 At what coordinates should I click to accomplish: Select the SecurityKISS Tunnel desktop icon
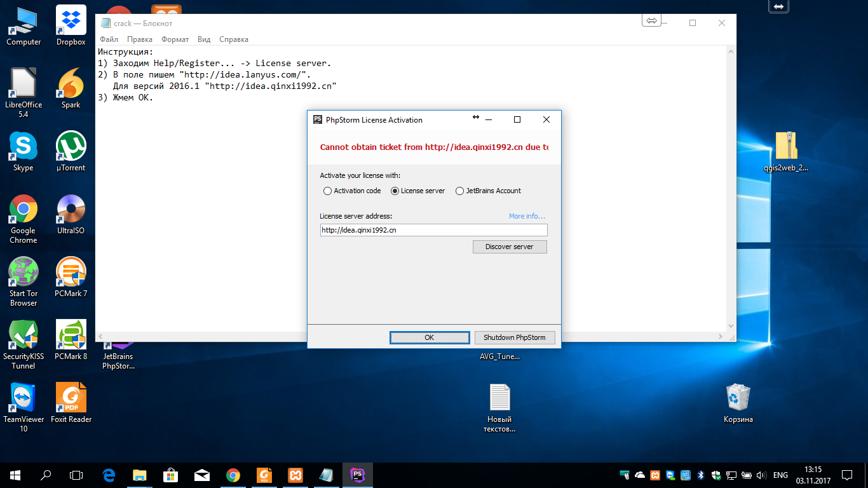pyautogui.click(x=24, y=345)
